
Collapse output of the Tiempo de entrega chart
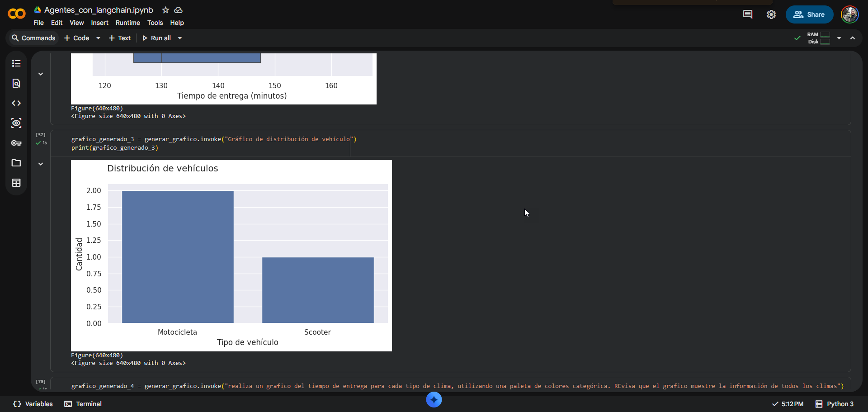pyautogui.click(x=41, y=74)
